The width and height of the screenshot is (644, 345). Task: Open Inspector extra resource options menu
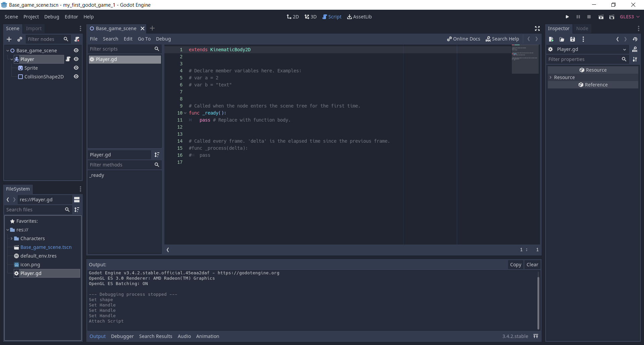(583, 39)
